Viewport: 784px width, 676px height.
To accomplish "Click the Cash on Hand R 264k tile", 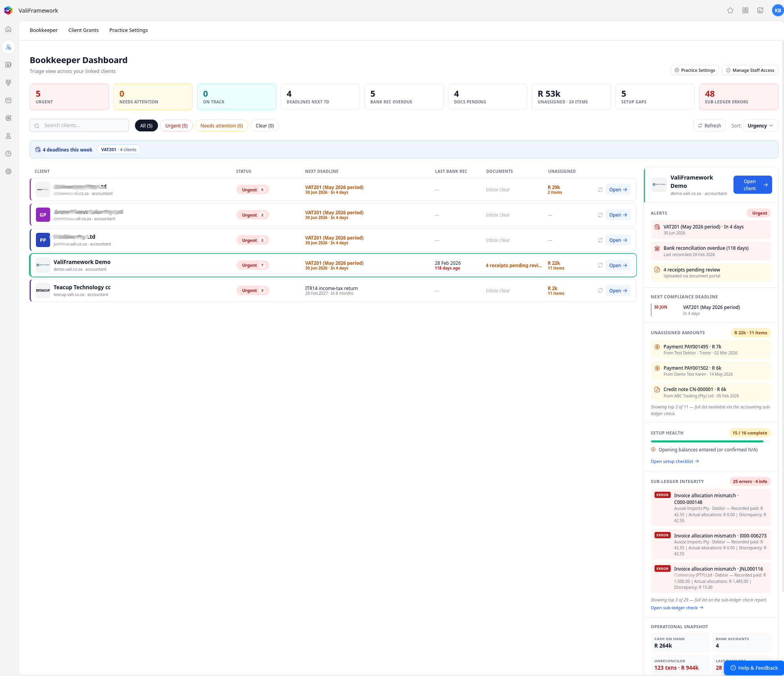I will (x=680, y=642).
